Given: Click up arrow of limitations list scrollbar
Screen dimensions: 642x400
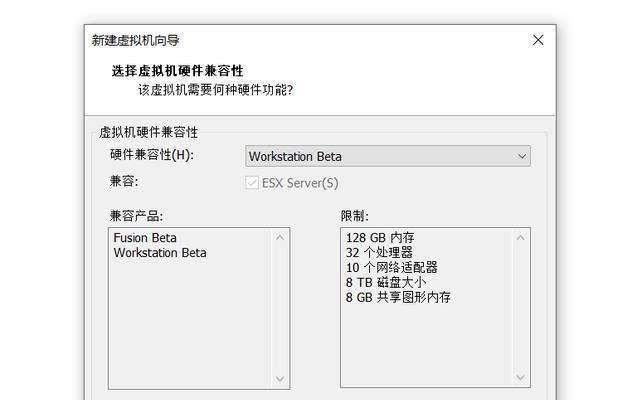Looking at the screenshot, I should (520, 237).
